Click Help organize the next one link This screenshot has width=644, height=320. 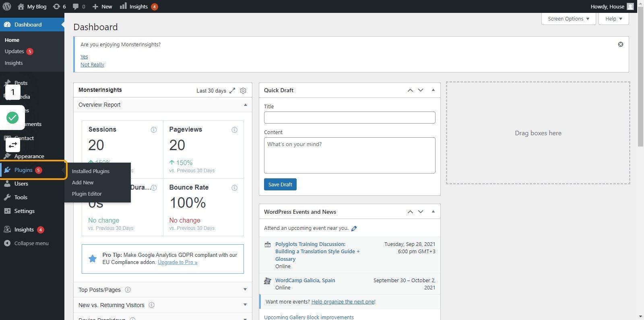pos(343,302)
